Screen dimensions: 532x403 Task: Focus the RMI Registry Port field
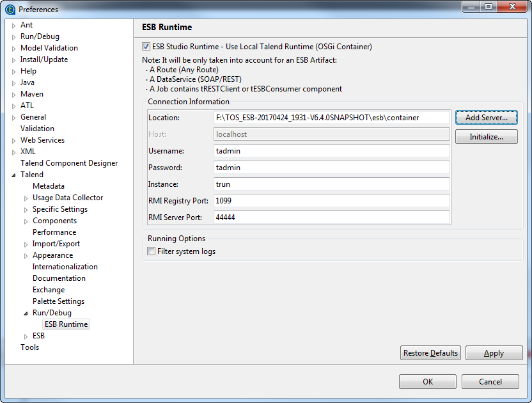pyautogui.click(x=331, y=201)
